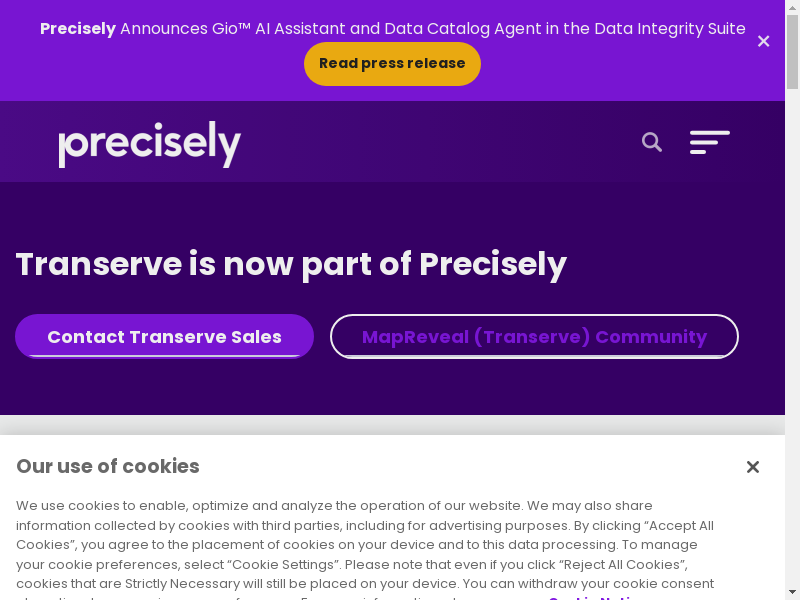Screen dimensions: 800x600
Task: Click the "Our use of cookies" heading
Action: click(108, 466)
